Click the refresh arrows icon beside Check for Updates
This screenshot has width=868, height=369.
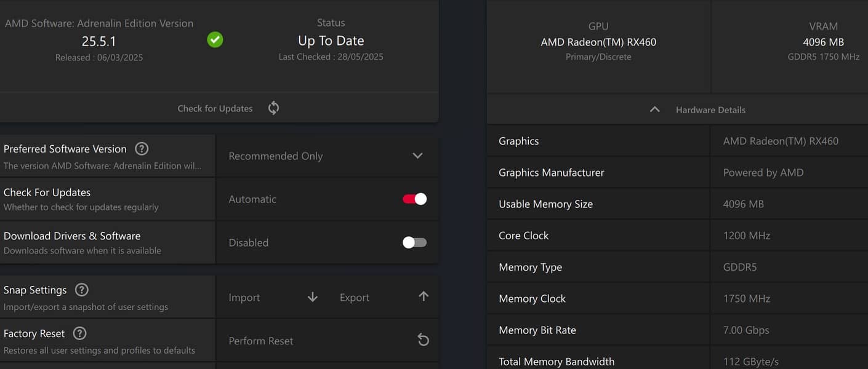click(274, 108)
